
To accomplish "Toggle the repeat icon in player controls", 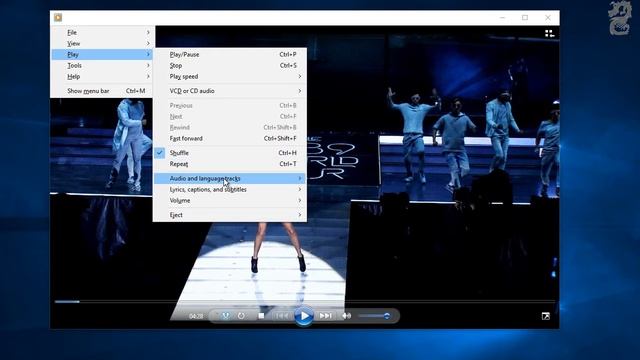I will pyautogui.click(x=241, y=316).
